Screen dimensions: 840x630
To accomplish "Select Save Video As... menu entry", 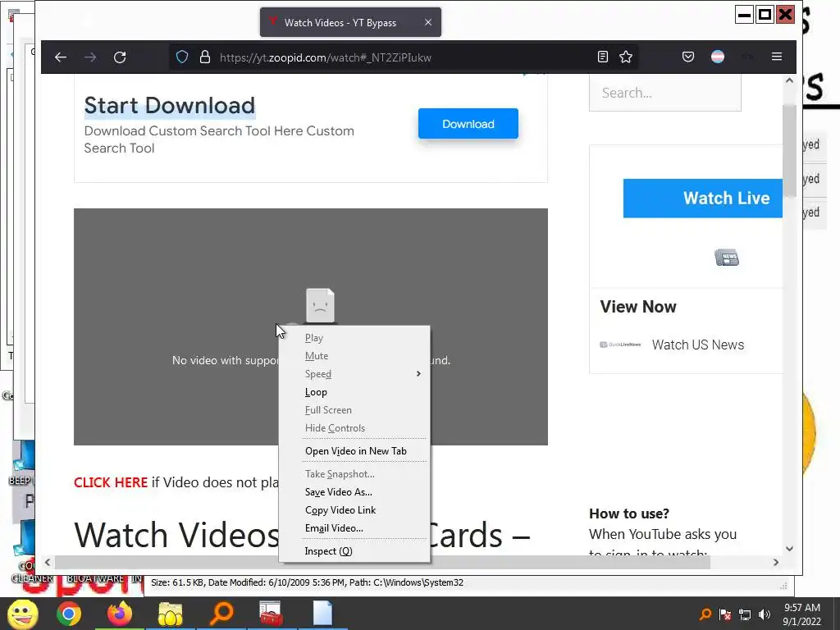I will pyautogui.click(x=354, y=492).
